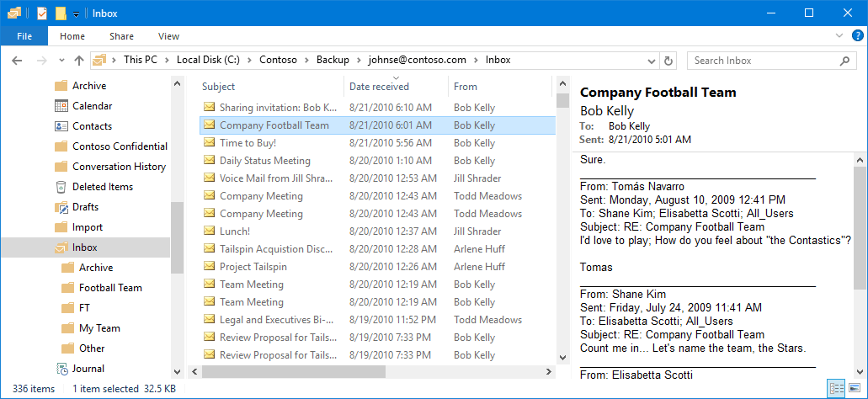
Task: Toggle the details view button in status bar
Action: tap(837, 389)
